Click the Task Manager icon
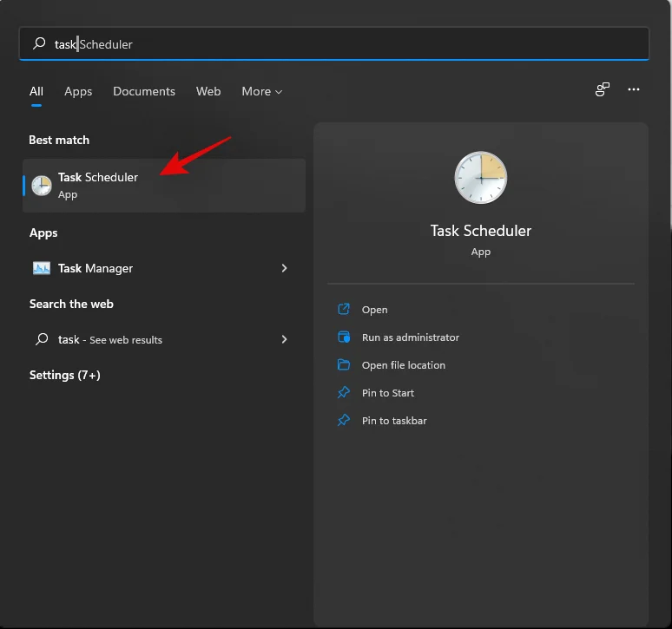The height and width of the screenshot is (629, 672). 42,268
